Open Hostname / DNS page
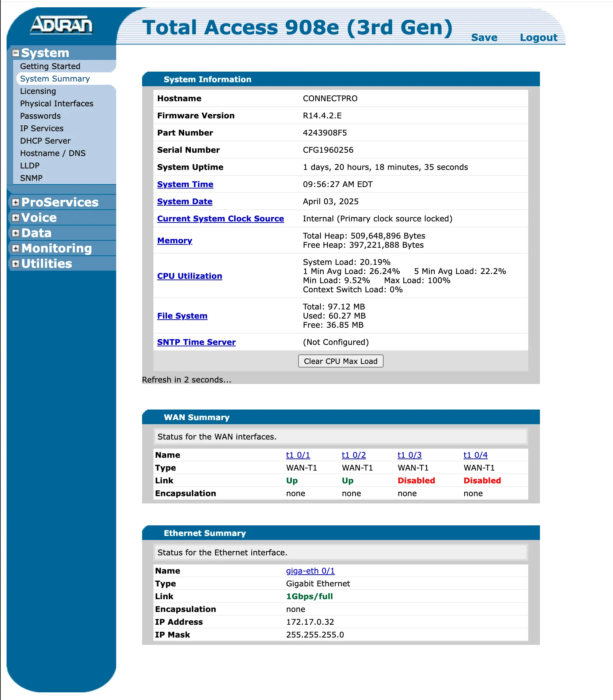This screenshot has width=613, height=700. coord(53,153)
